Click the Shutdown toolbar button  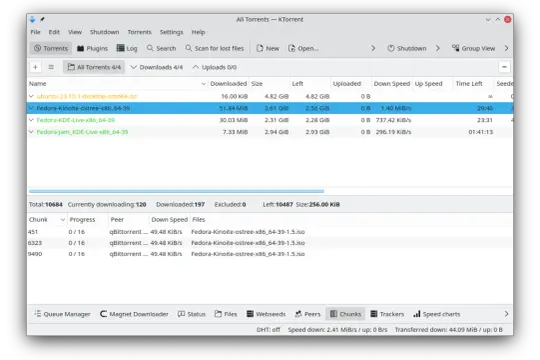click(x=407, y=48)
